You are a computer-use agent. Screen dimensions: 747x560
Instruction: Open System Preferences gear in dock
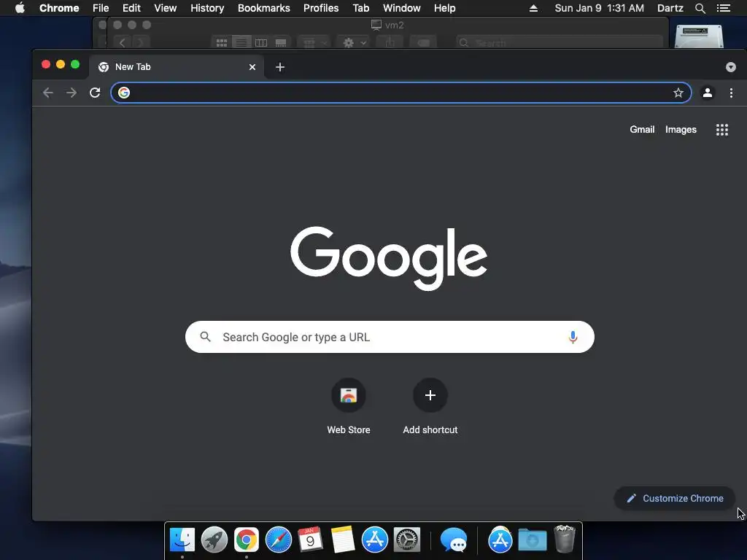(x=407, y=540)
